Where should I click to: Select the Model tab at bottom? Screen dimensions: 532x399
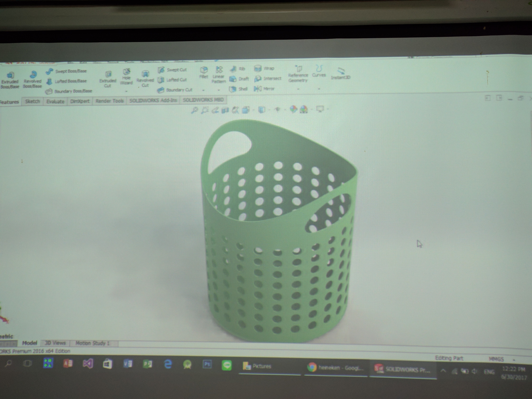(x=30, y=343)
